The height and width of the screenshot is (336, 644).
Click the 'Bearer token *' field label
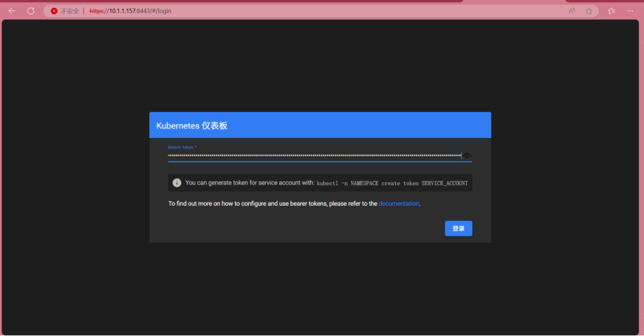tap(182, 147)
